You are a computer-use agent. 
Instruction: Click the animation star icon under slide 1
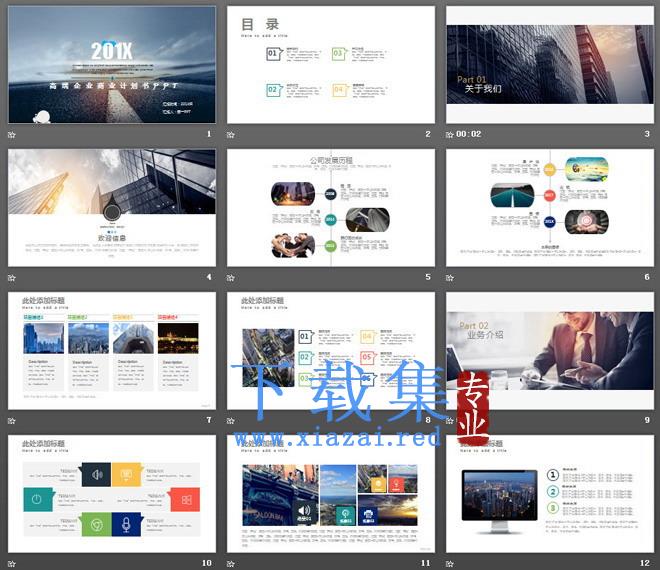click(x=12, y=135)
